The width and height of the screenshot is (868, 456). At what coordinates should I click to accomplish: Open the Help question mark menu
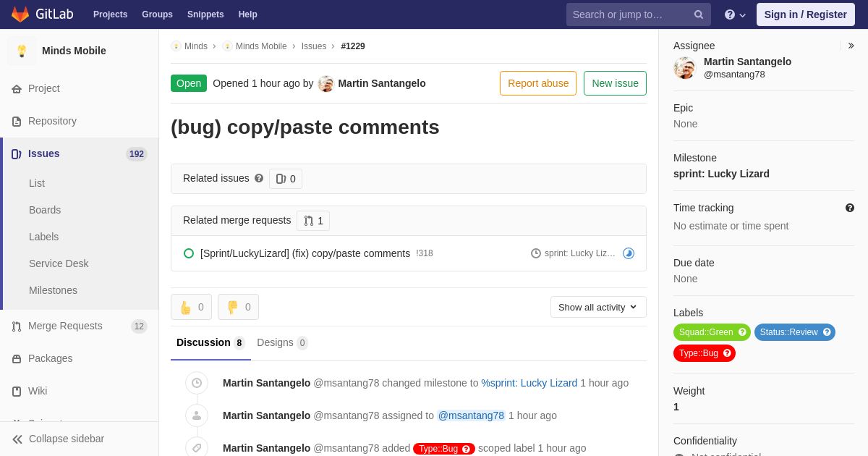point(735,14)
